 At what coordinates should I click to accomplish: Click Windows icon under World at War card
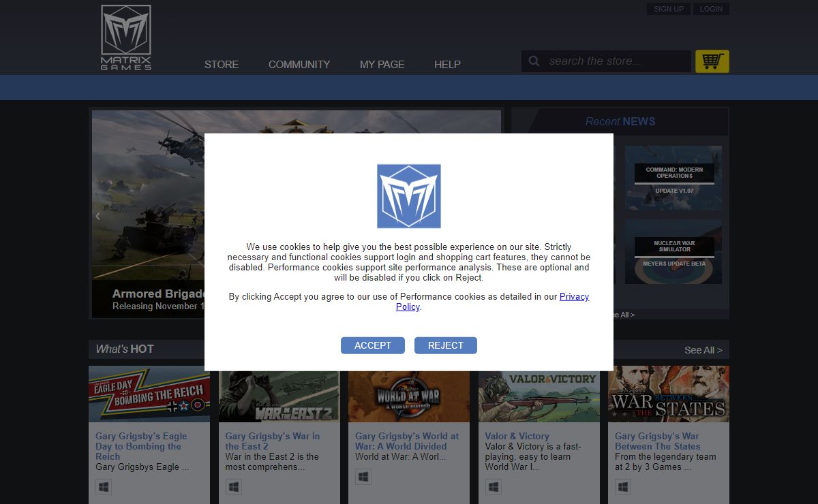363,477
